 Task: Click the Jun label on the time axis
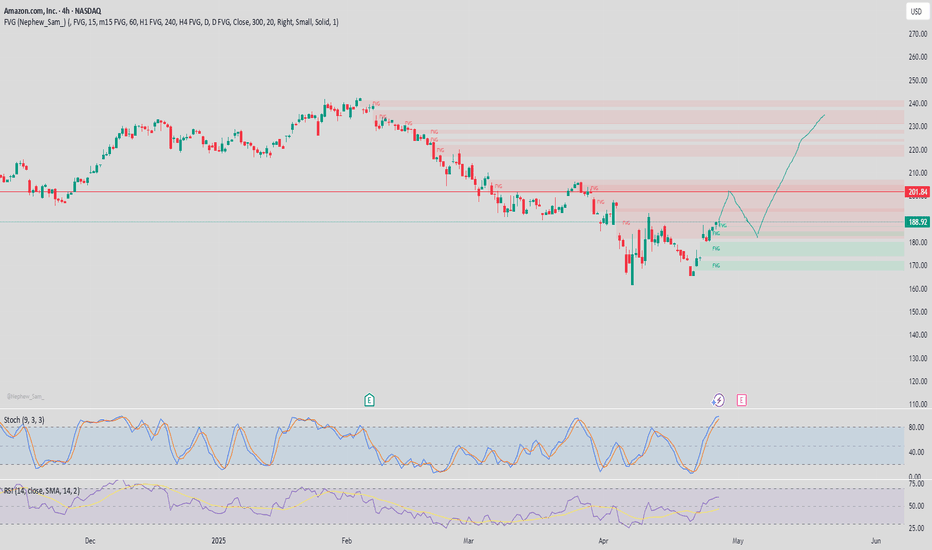pos(876,540)
